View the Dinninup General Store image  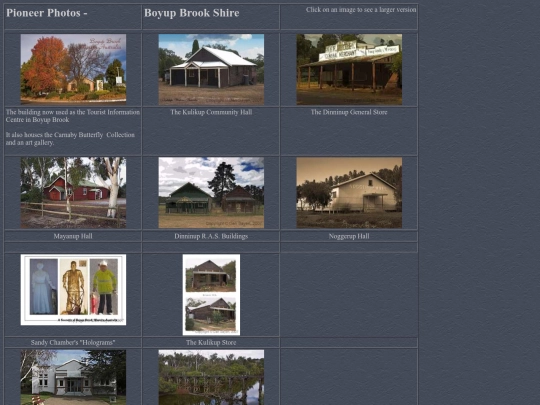(349, 69)
